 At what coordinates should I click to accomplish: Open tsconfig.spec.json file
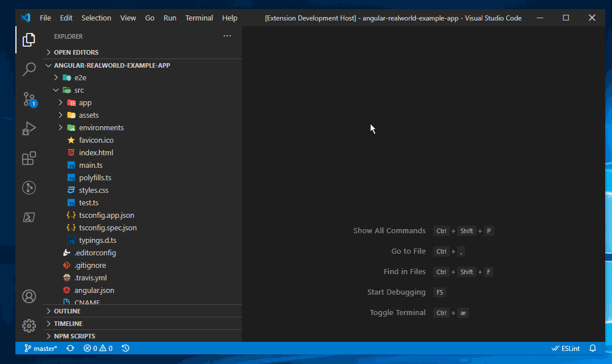tap(142, 227)
